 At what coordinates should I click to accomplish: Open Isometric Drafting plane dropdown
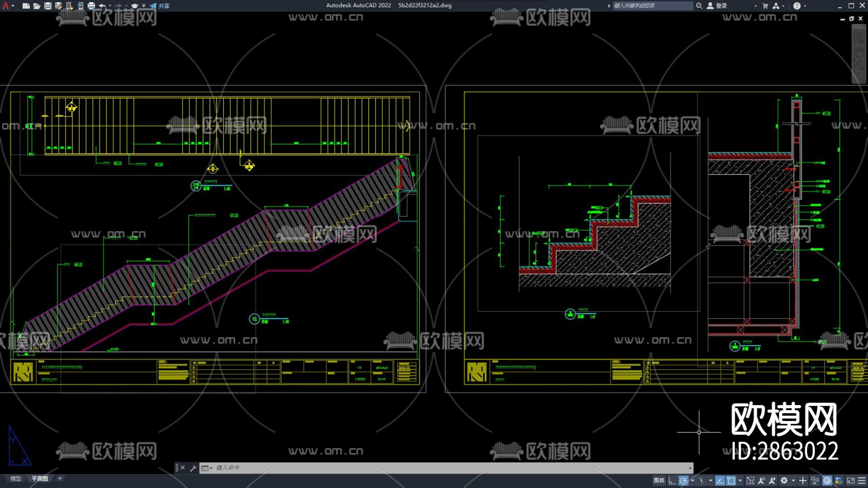pyautogui.click(x=710, y=480)
